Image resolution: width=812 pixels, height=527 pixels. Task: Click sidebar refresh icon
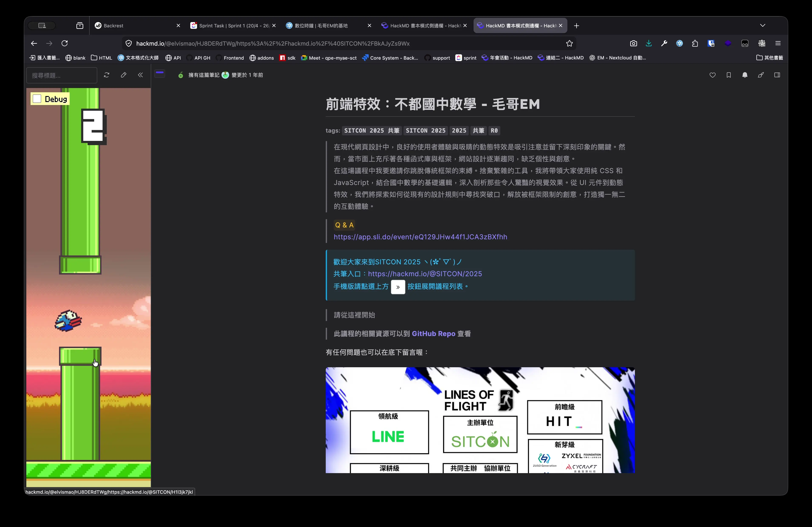coord(106,75)
